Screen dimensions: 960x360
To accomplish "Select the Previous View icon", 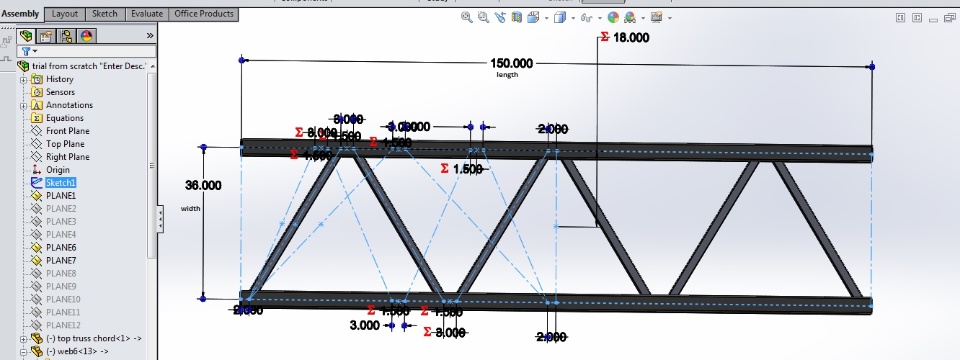I will [x=500, y=18].
